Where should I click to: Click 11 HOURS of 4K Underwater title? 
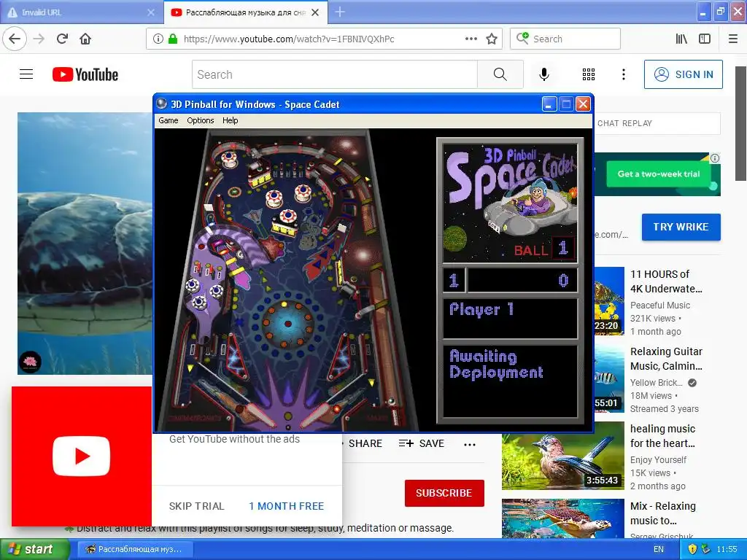[666, 281]
